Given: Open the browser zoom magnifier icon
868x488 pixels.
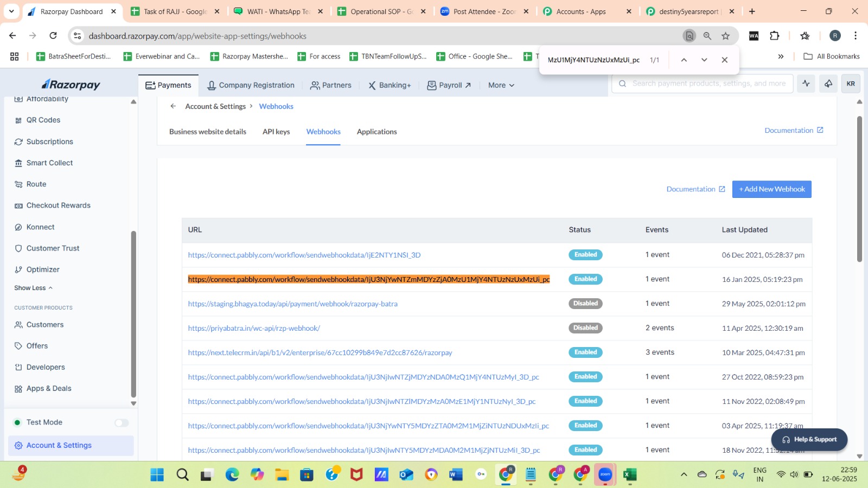Looking at the screenshot, I should 707,36.
